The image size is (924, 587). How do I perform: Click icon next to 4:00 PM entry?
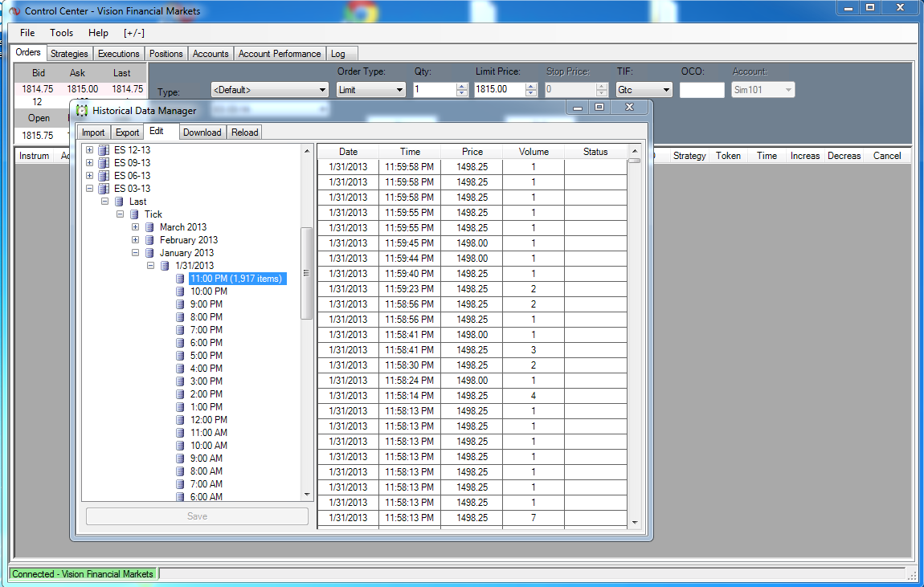click(180, 369)
